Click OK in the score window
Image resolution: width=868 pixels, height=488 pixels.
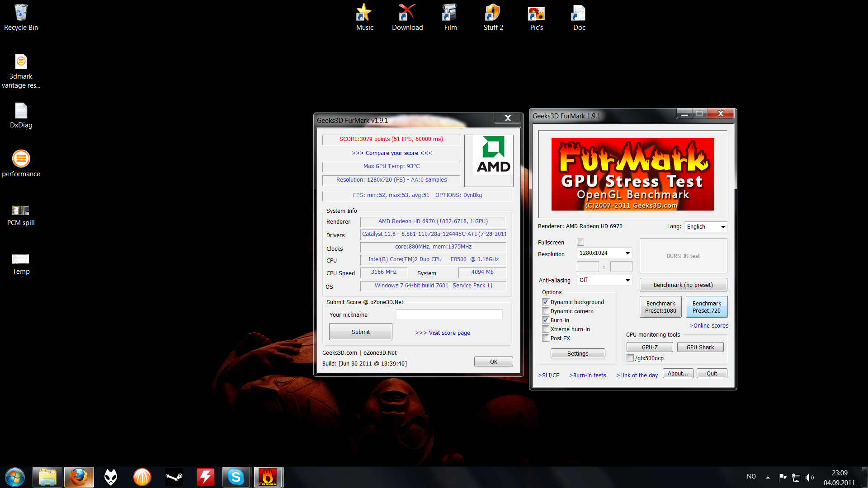point(493,361)
